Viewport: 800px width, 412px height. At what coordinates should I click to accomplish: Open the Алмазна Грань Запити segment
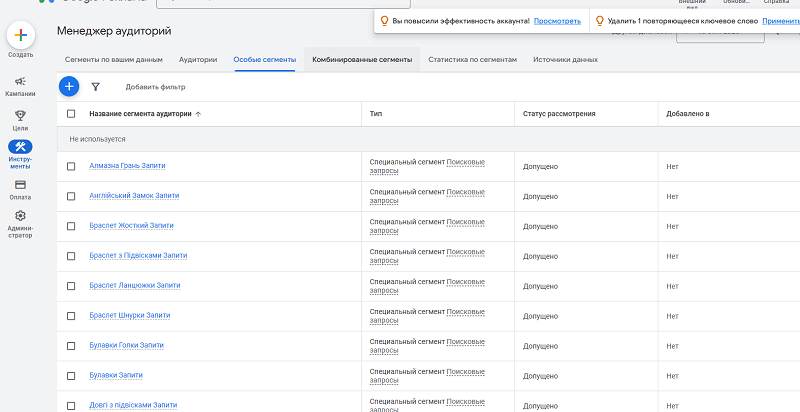pyautogui.click(x=127, y=166)
